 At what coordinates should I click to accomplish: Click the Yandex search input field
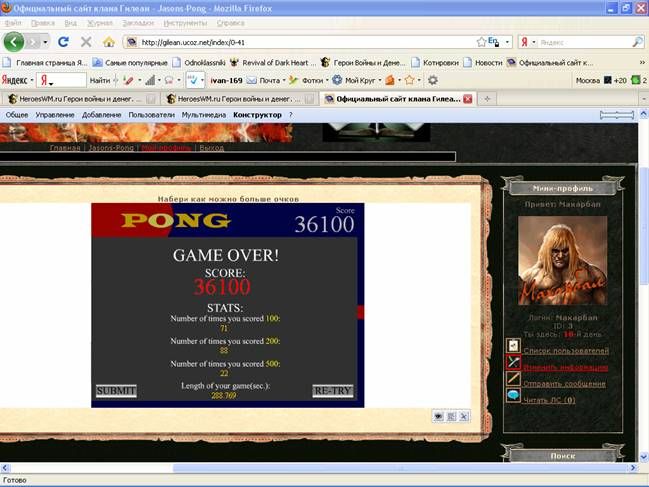tap(584, 42)
